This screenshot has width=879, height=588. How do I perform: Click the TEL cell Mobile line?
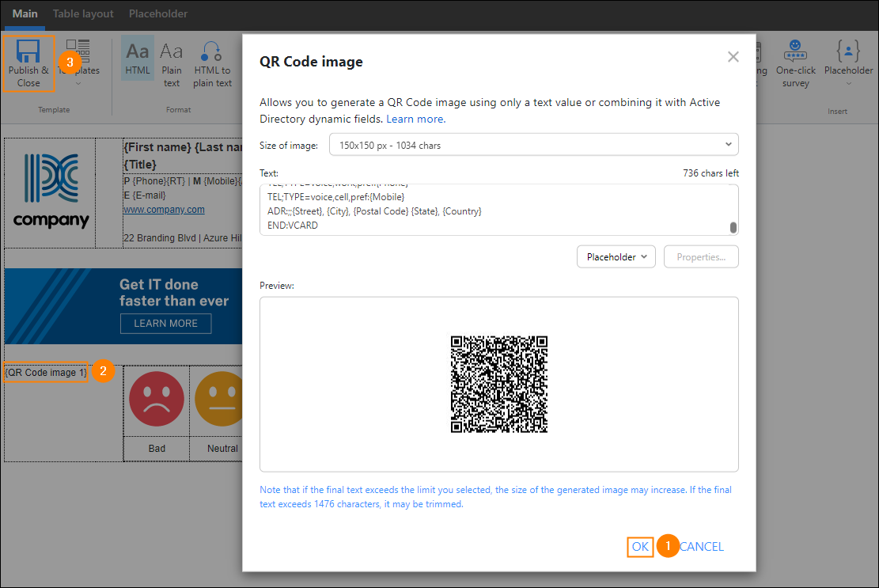335,197
